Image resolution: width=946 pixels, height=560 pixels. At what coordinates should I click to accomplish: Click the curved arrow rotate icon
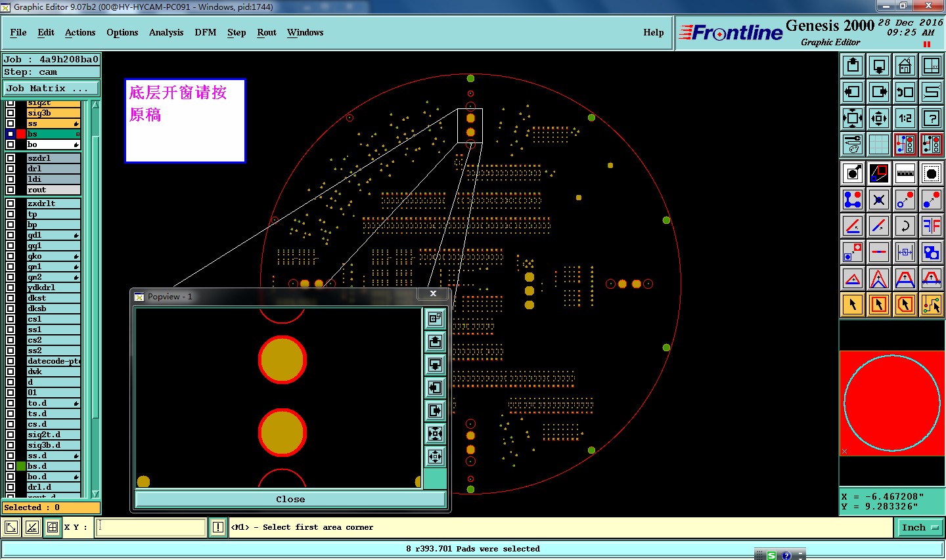[x=905, y=226]
